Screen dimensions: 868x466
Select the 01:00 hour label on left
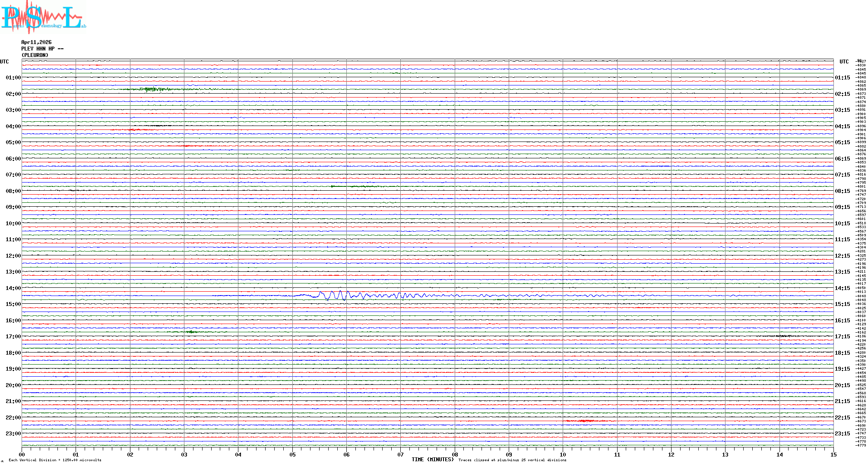point(13,78)
